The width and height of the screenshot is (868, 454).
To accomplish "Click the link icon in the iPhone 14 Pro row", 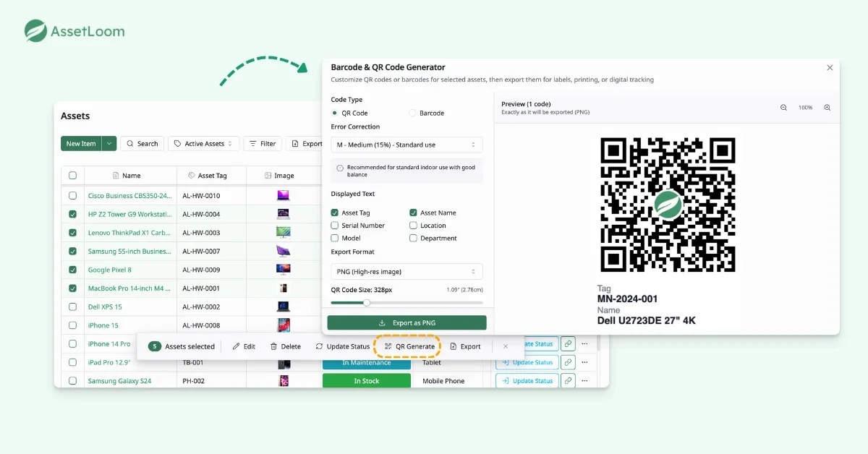I will point(569,344).
